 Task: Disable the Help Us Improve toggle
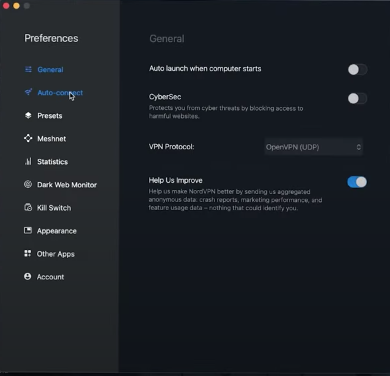coord(357,182)
